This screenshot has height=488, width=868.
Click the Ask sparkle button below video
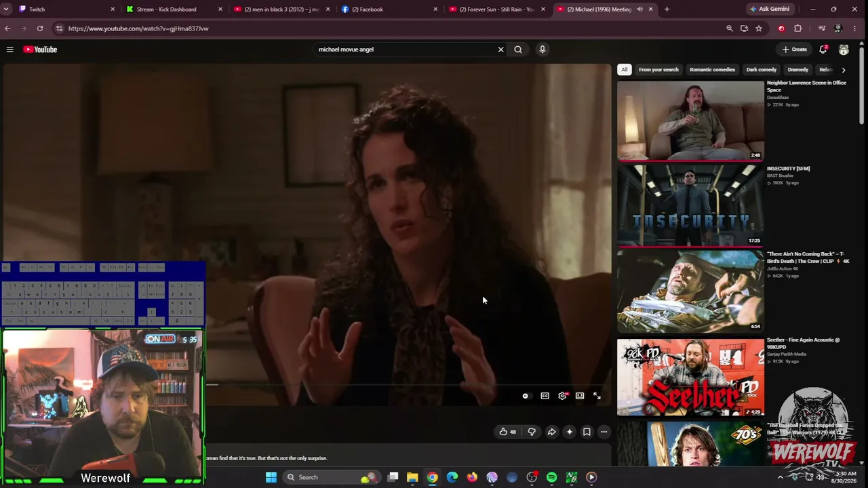click(x=570, y=432)
